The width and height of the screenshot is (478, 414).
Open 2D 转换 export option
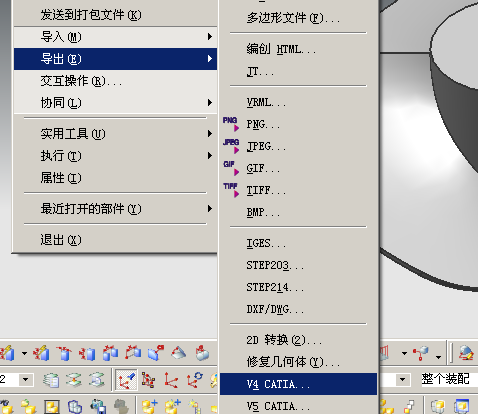pyautogui.click(x=298, y=340)
